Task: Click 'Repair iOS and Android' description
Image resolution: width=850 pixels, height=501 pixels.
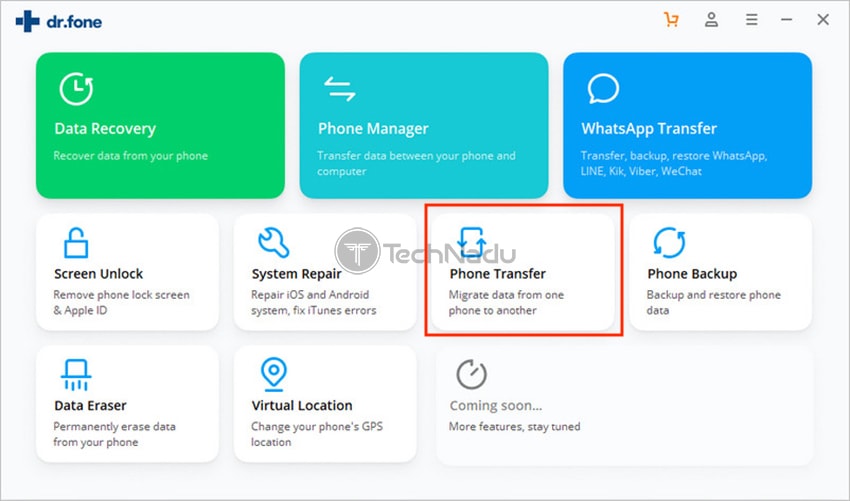Action: pyautogui.click(x=313, y=303)
